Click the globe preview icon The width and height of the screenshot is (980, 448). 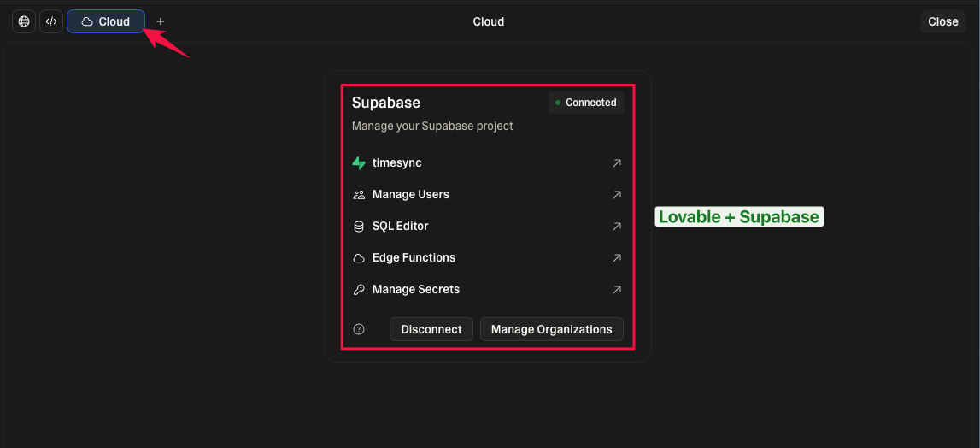[24, 21]
